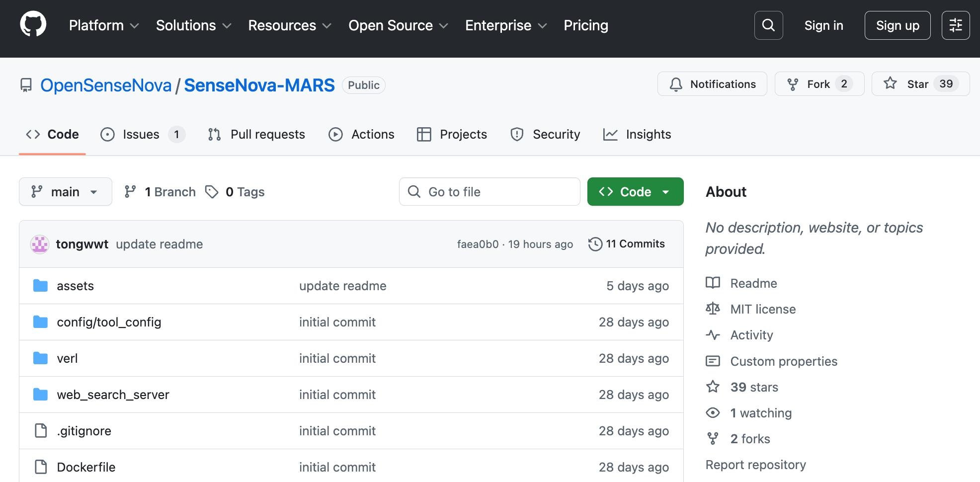Click the Sign up button
980x482 pixels.
pyautogui.click(x=897, y=25)
